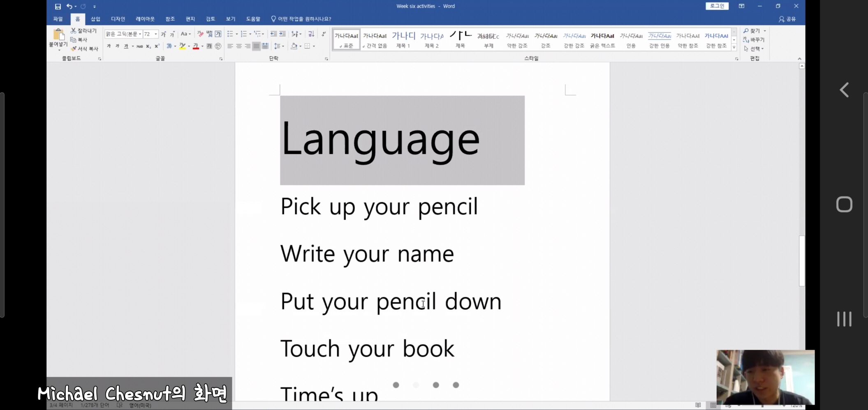Apply the 제목 1 heading style

tap(403, 40)
